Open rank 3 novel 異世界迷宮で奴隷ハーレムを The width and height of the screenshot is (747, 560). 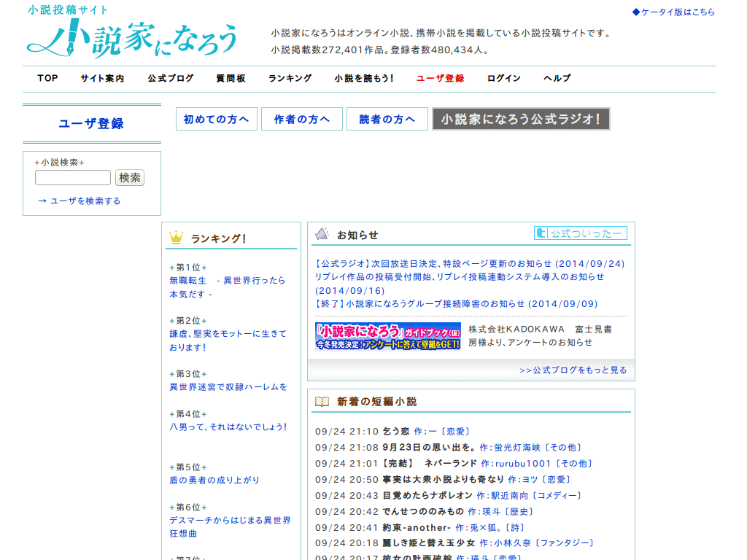(228, 387)
